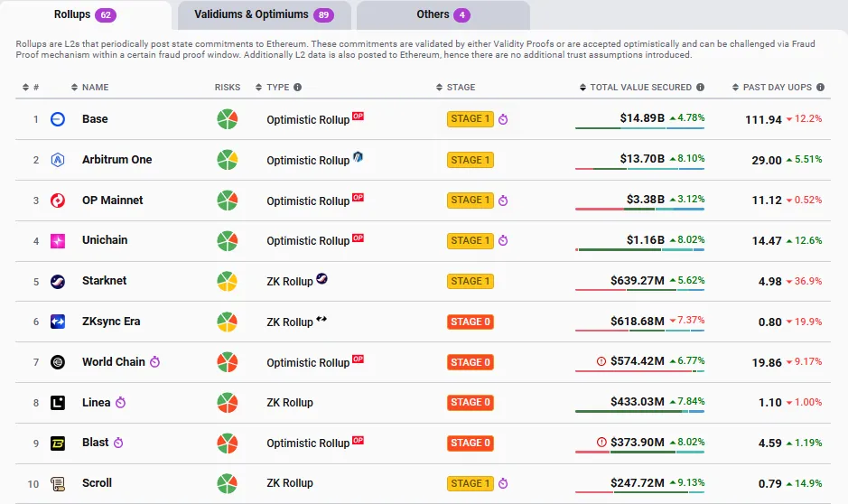Click the Base project logo icon

pos(58,119)
